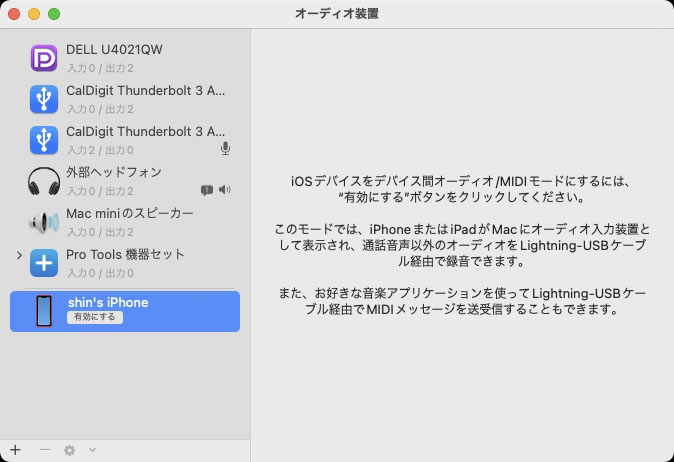The image size is (674, 462).
Task: Zoom the window with green button
Action: pos(54,14)
